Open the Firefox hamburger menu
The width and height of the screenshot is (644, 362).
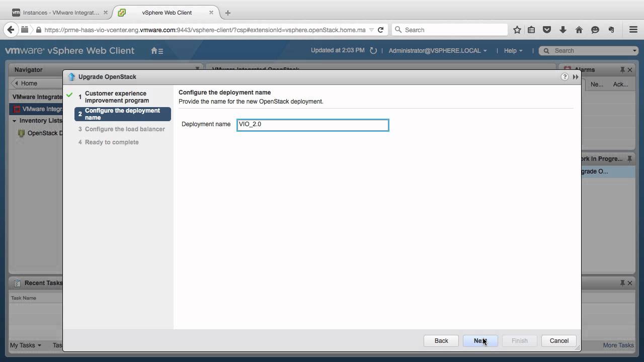click(x=633, y=30)
